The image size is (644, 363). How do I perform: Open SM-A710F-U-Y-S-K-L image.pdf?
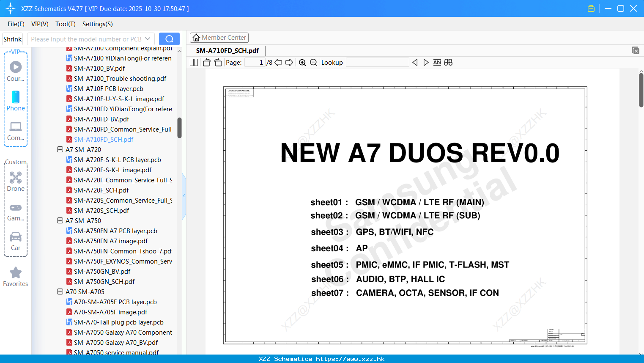pos(119,99)
